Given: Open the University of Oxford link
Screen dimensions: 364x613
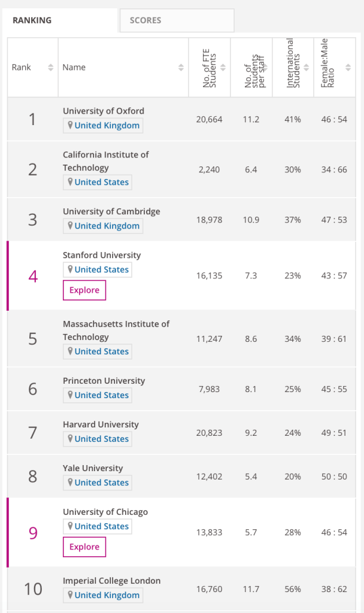Looking at the screenshot, I should coord(104,111).
